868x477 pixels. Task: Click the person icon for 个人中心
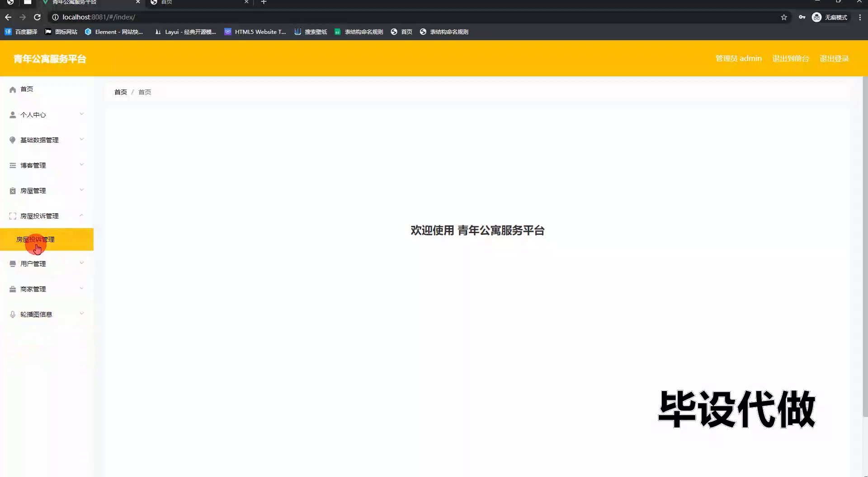[13, 115]
